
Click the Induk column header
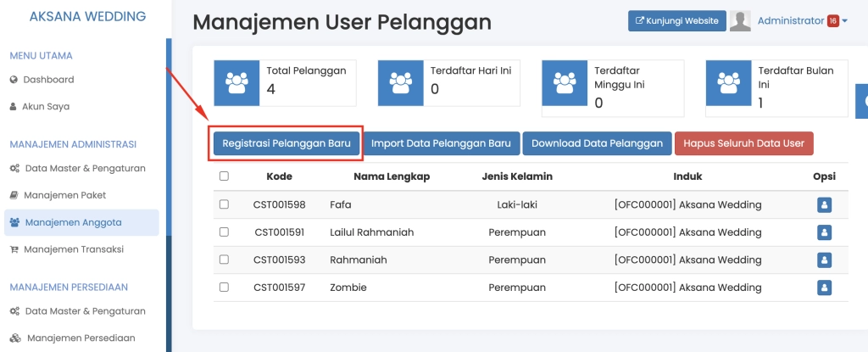(687, 176)
